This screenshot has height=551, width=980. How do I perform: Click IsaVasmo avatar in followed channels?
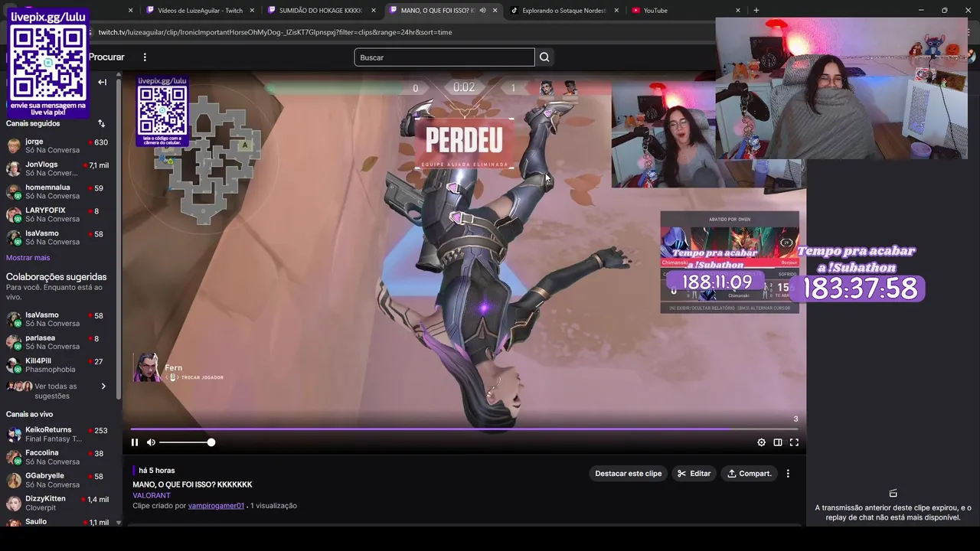coord(14,238)
